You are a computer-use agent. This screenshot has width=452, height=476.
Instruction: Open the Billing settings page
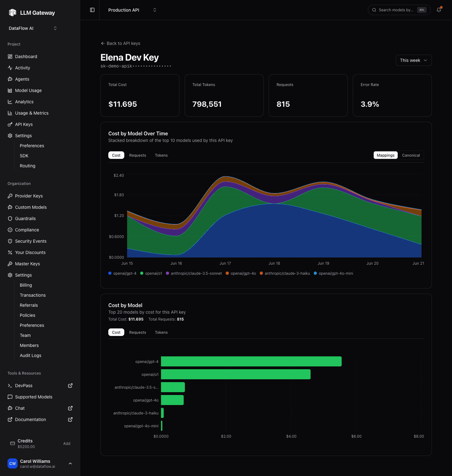click(x=26, y=285)
